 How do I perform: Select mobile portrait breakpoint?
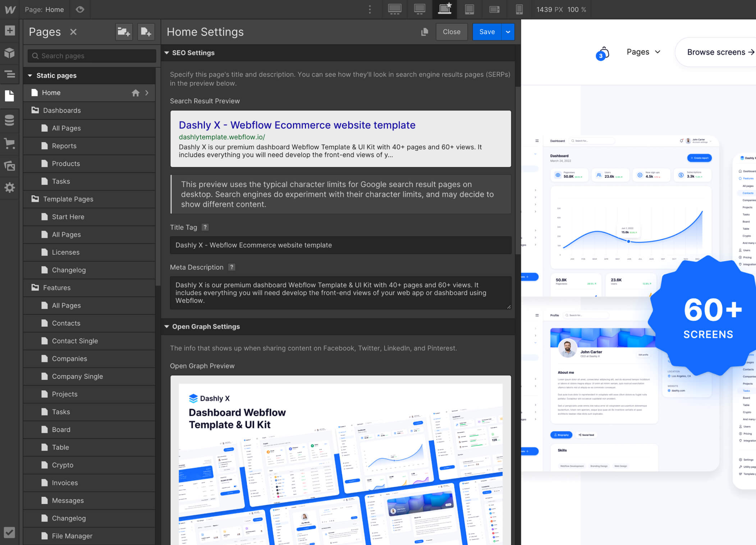pos(519,9)
